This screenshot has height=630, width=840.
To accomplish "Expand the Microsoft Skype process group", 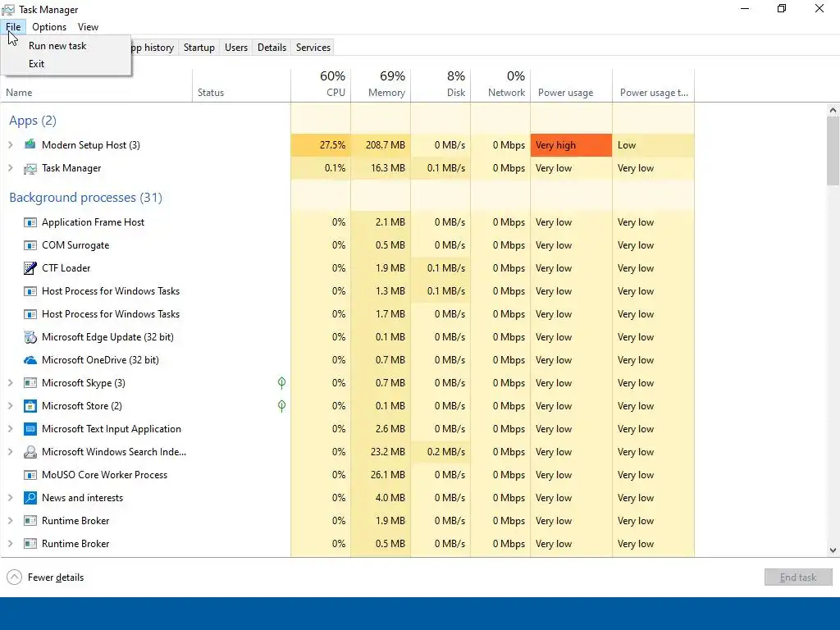I will (10, 383).
